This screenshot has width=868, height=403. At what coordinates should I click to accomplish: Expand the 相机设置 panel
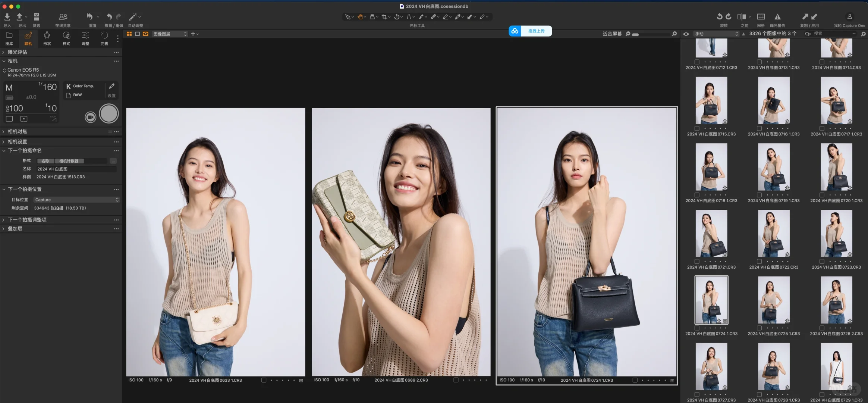click(x=3, y=142)
